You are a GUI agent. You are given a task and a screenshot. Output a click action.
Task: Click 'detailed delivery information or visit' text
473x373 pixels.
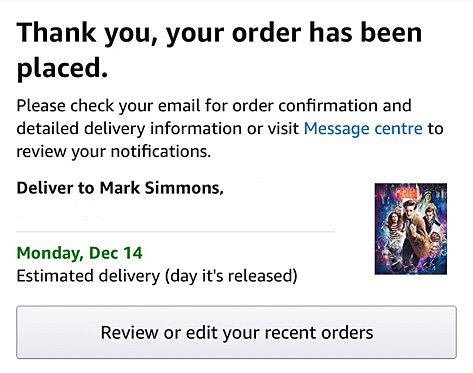[x=158, y=129]
